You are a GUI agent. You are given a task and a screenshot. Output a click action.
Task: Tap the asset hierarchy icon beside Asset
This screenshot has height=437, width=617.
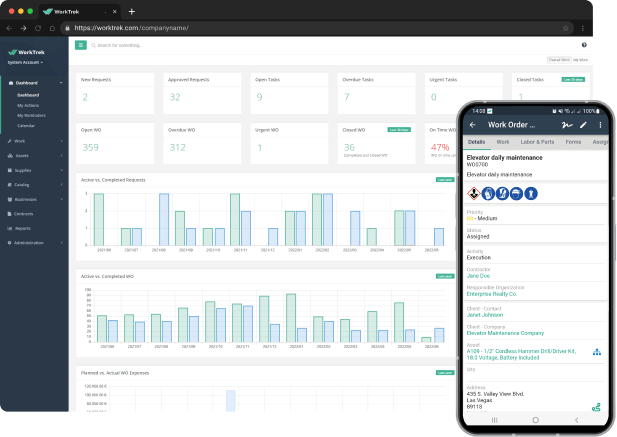tap(597, 352)
